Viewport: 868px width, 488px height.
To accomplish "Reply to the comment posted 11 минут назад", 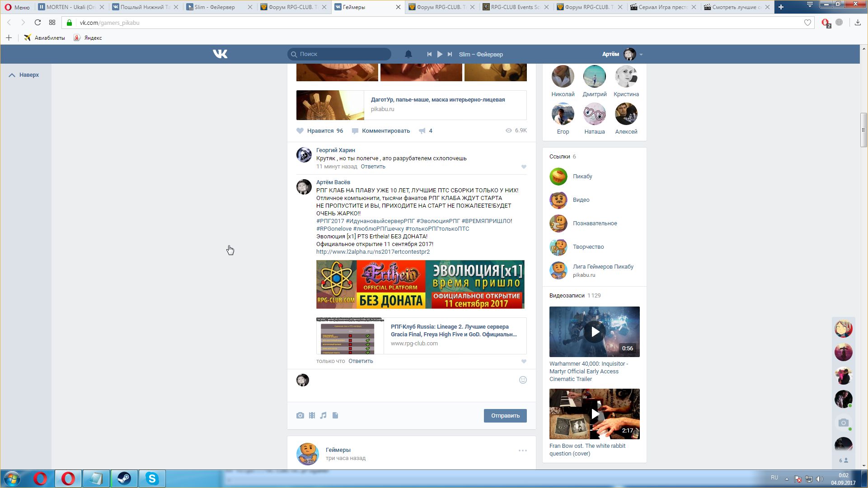I will (x=373, y=167).
